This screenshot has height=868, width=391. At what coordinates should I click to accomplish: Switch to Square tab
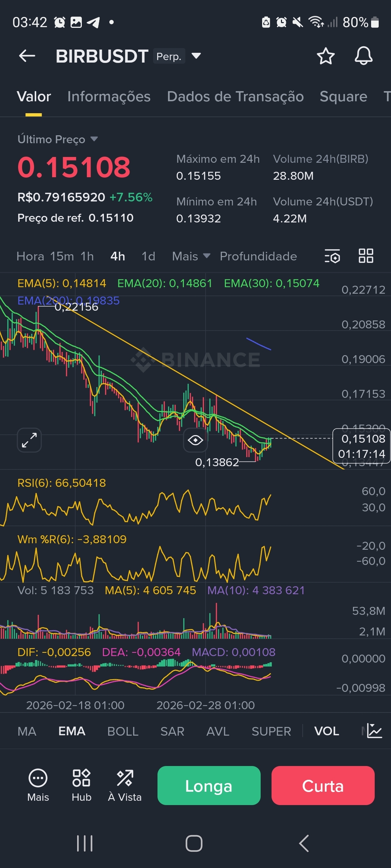(343, 97)
